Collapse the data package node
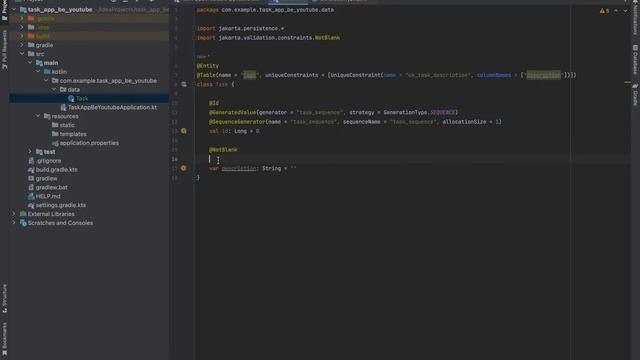Image resolution: width=640 pixels, height=360 pixels. click(54, 89)
